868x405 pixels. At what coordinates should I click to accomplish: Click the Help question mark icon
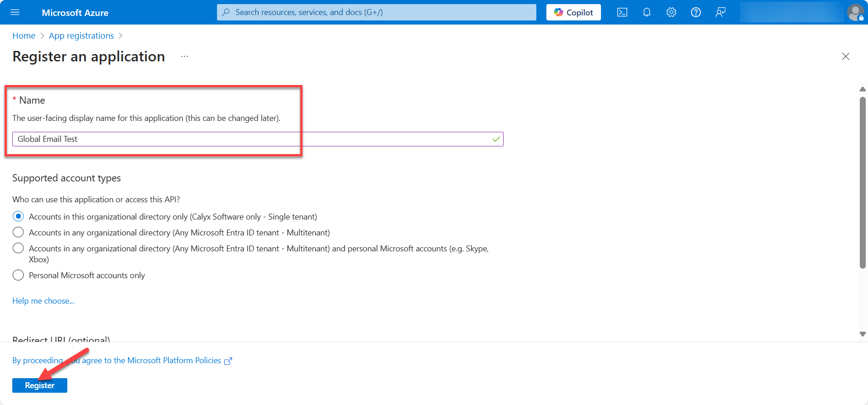point(696,12)
